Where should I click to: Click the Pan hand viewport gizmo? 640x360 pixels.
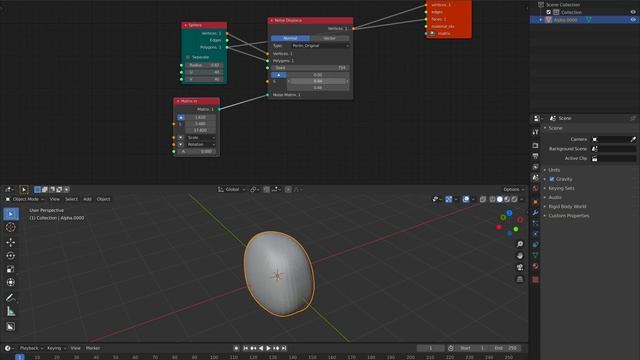[x=520, y=256]
